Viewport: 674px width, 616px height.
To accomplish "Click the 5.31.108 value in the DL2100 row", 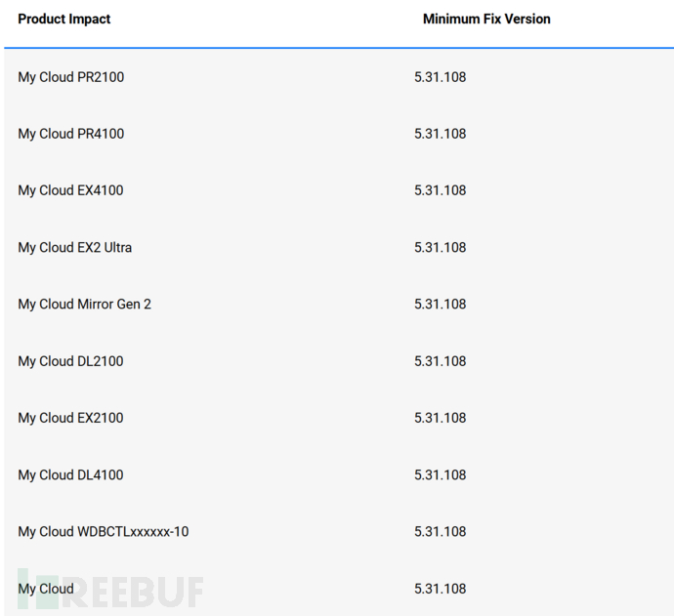I will [x=440, y=361].
